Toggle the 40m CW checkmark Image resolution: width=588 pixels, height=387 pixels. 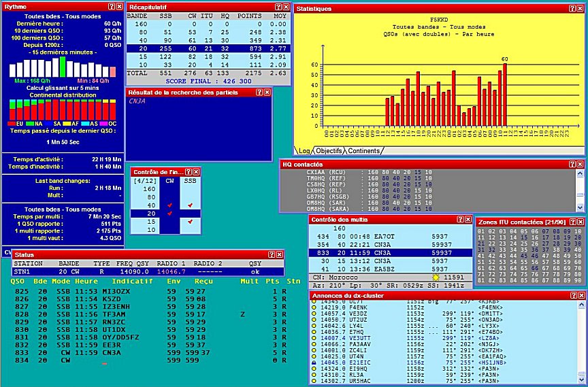point(170,204)
